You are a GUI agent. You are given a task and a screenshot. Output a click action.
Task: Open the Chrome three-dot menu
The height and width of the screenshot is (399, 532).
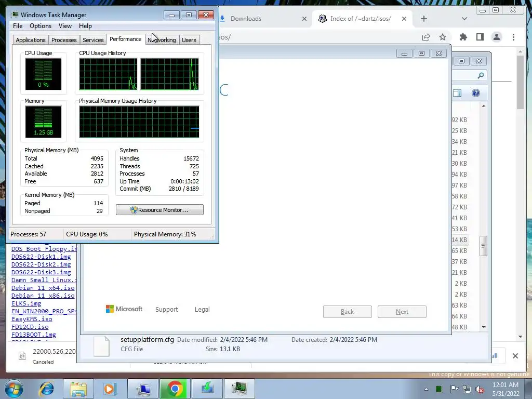click(513, 37)
